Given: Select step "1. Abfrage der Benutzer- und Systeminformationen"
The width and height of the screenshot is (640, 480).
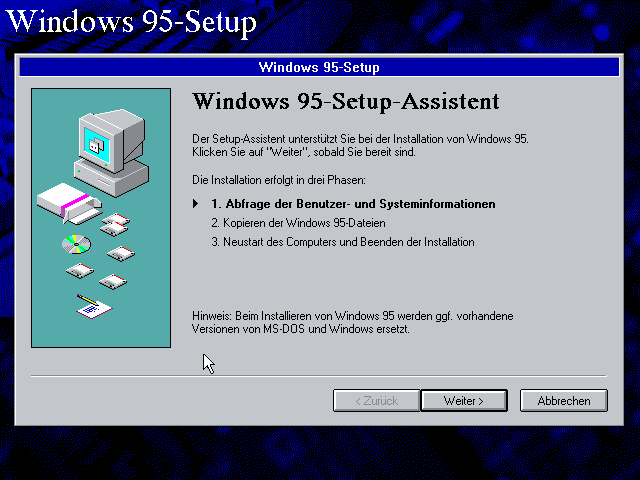Looking at the screenshot, I should [x=353, y=204].
